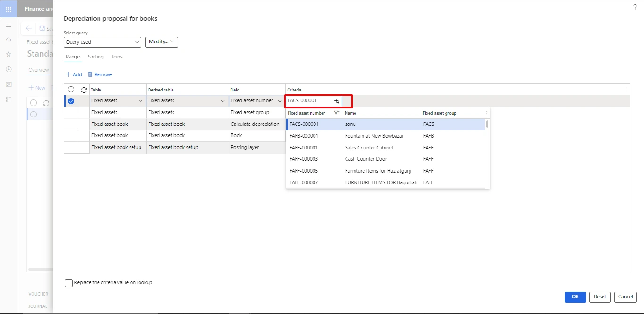Viewport: 644px width, 314px height.
Task: Click the Save icon in background page
Action: (x=42, y=28)
